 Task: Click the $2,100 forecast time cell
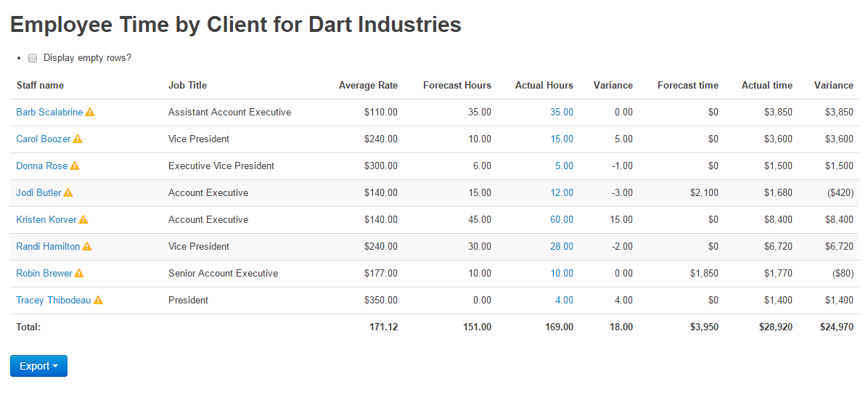(x=704, y=192)
